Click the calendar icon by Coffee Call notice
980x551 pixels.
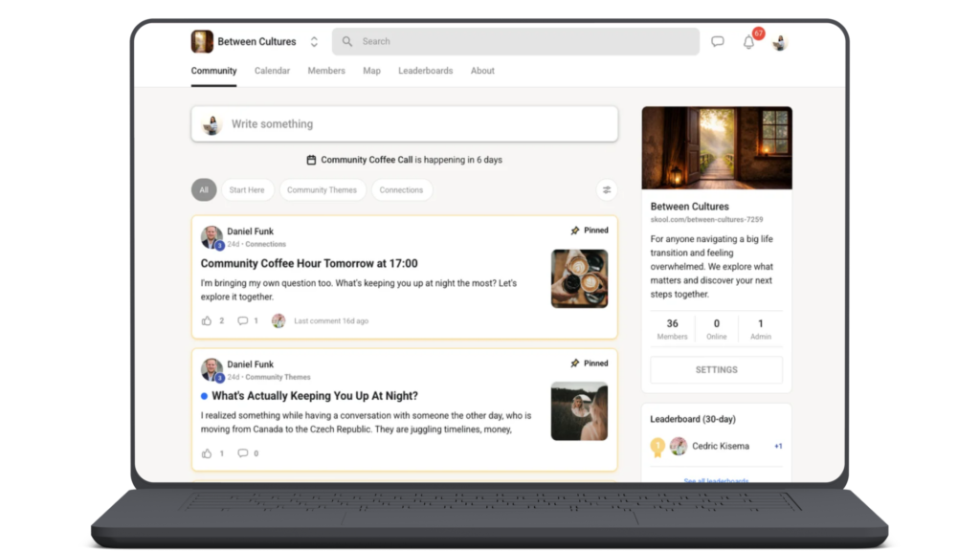pos(311,160)
